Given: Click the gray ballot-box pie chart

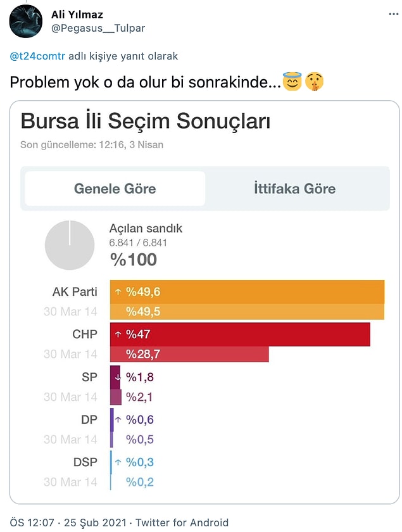Looking at the screenshot, I should click(70, 245).
